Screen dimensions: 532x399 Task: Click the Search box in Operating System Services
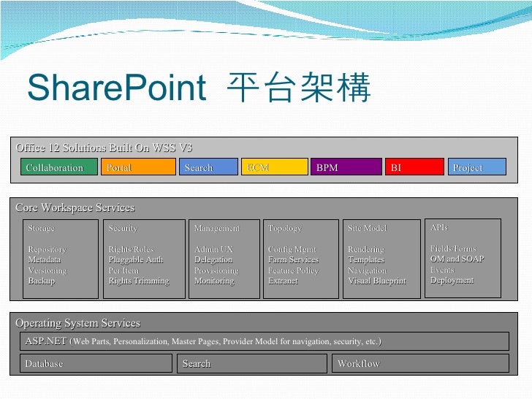[x=252, y=363]
